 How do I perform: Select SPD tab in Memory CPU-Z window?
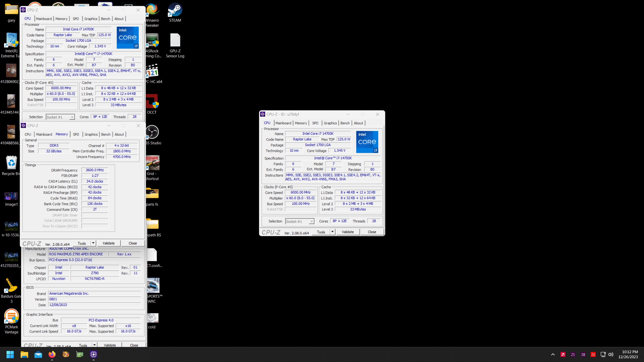click(76, 134)
